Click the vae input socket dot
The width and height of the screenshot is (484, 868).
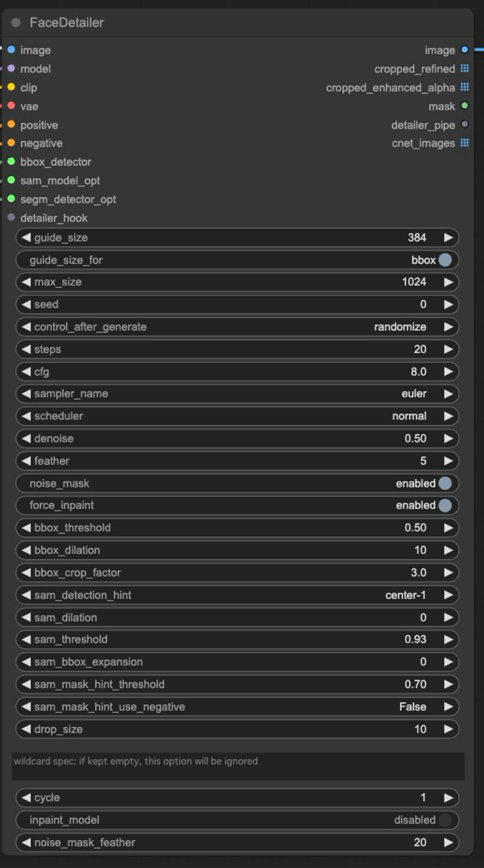click(x=11, y=106)
